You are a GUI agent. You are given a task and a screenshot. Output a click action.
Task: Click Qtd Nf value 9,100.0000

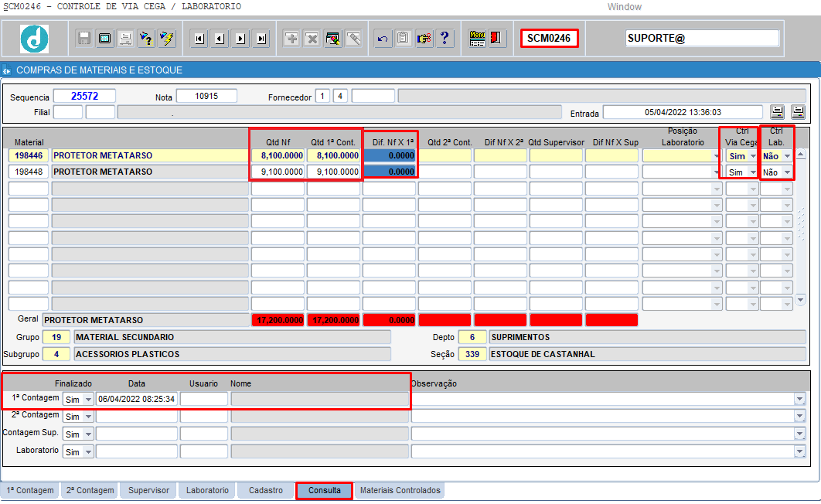(x=278, y=172)
